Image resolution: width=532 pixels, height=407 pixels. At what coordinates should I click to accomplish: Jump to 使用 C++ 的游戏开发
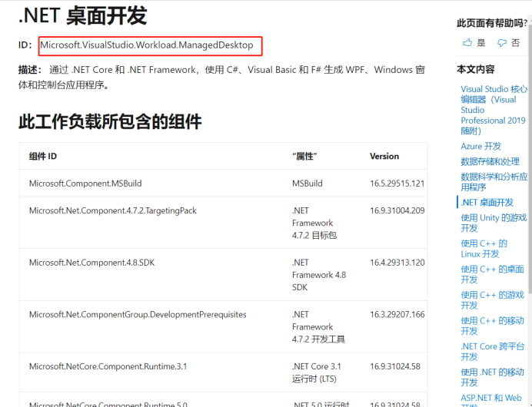pyautogui.click(x=492, y=300)
